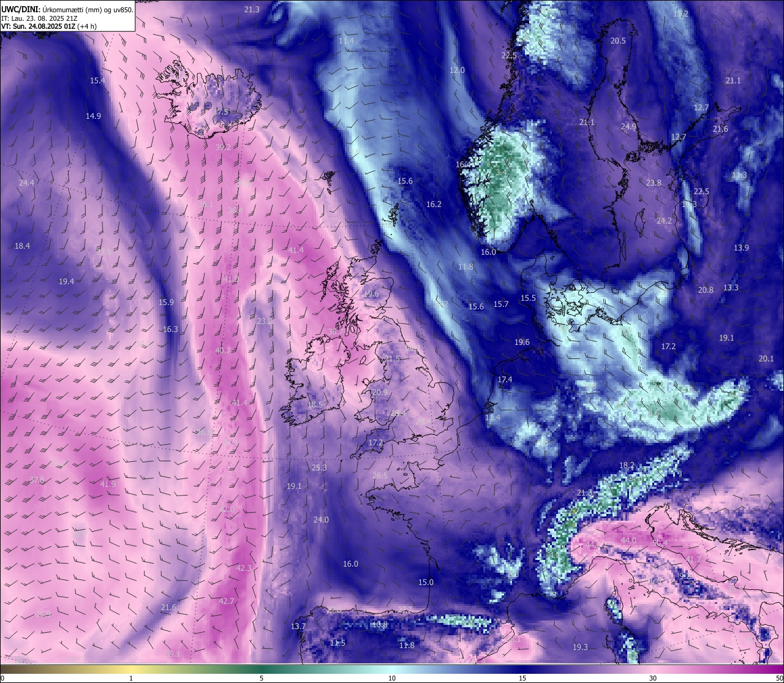Click the 15.5 value west of Denmark
Image resolution: width=784 pixels, height=683 pixels.
point(528,298)
